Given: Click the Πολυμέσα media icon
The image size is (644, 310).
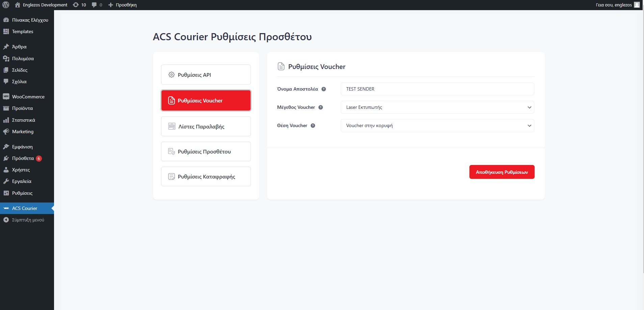Looking at the screenshot, I should [x=6, y=58].
